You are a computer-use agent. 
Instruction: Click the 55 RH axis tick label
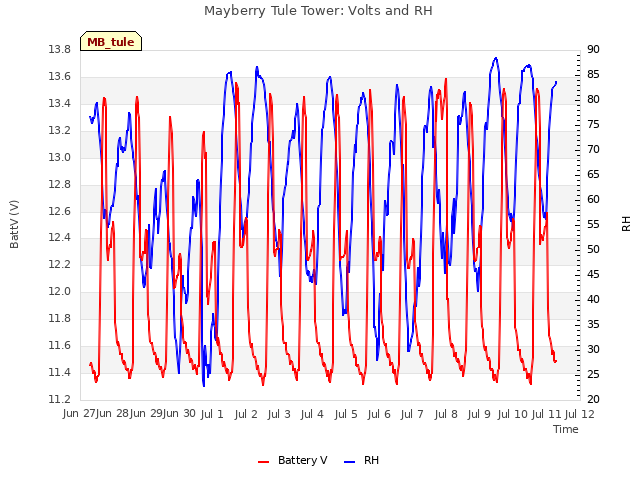click(x=593, y=224)
